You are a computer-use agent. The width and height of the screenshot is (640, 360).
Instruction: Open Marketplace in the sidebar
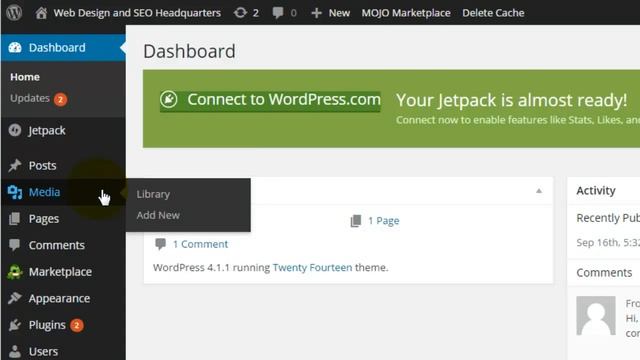tap(60, 272)
